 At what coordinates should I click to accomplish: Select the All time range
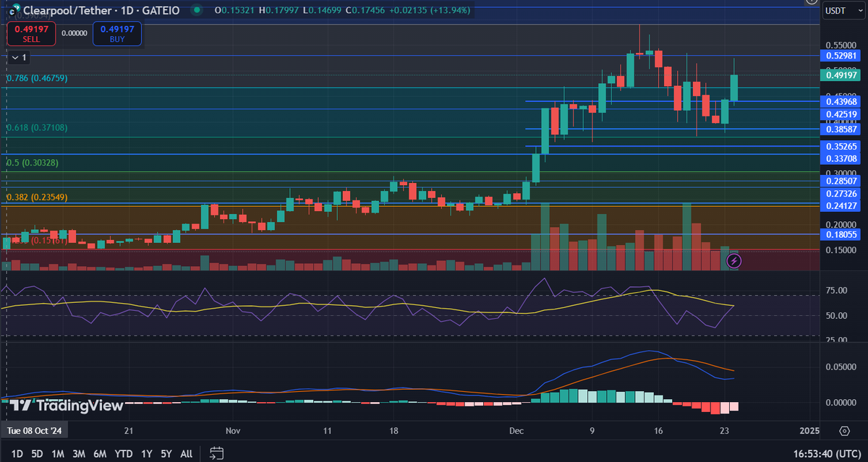[186, 453]
